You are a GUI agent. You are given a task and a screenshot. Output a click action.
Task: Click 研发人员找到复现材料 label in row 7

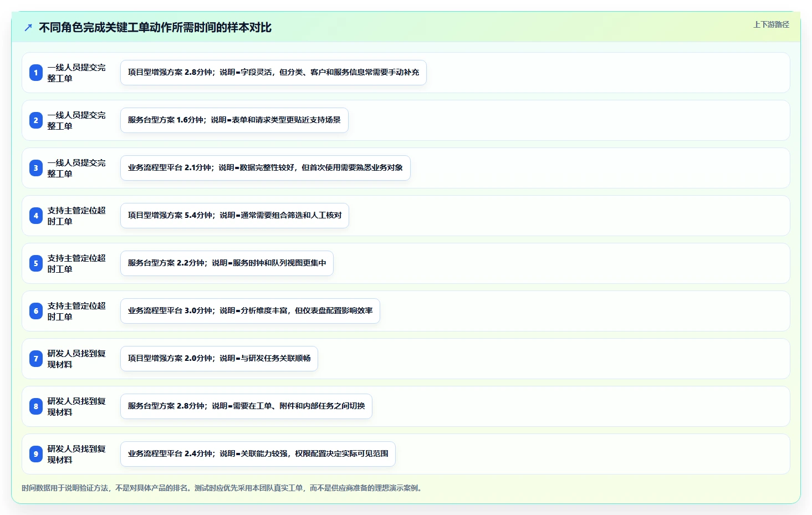pos(76,359)
